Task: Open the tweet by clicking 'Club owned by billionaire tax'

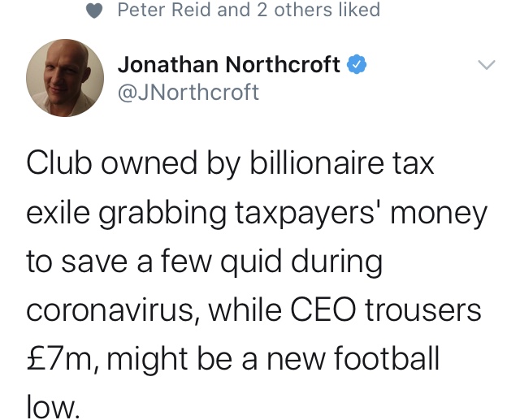Action: [x=230, y=164]
